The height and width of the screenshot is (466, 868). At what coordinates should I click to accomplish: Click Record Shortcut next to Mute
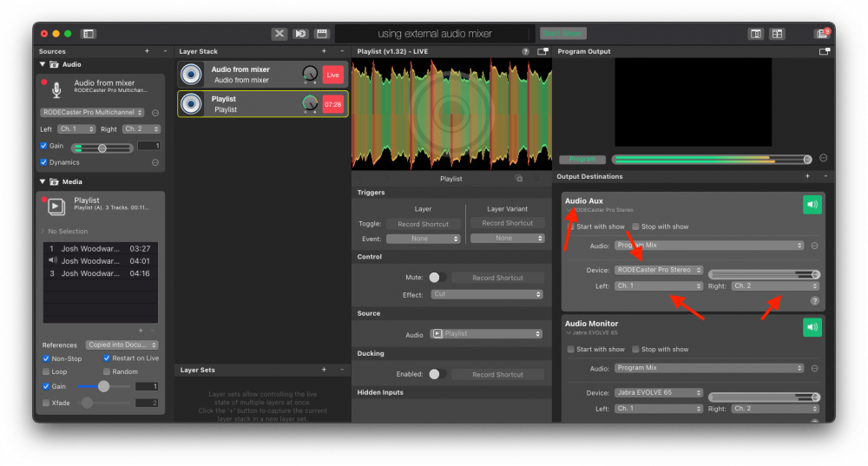coord(497,278)
